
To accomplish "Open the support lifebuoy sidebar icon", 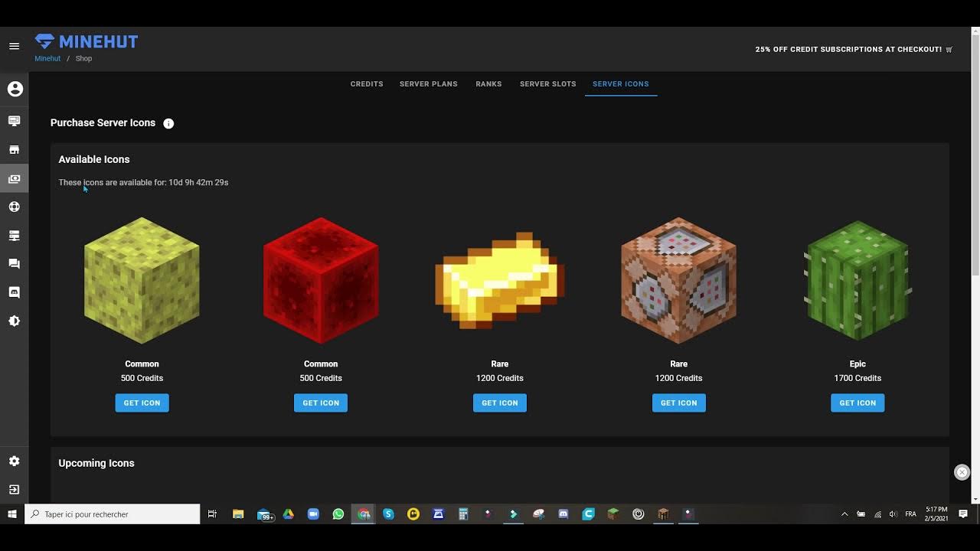I will point(15,207).
